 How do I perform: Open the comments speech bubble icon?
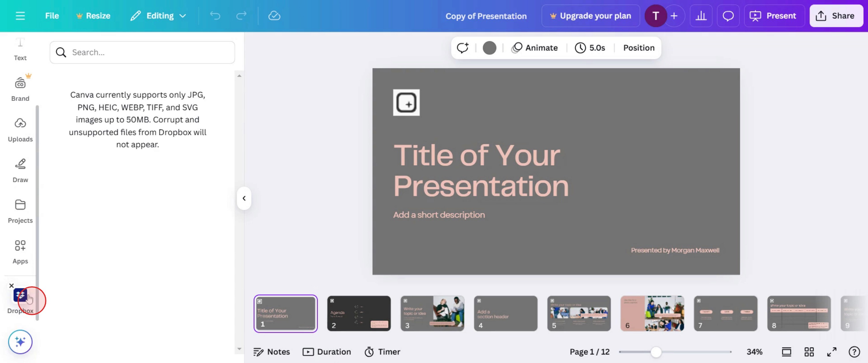click(x=728, y=16)
